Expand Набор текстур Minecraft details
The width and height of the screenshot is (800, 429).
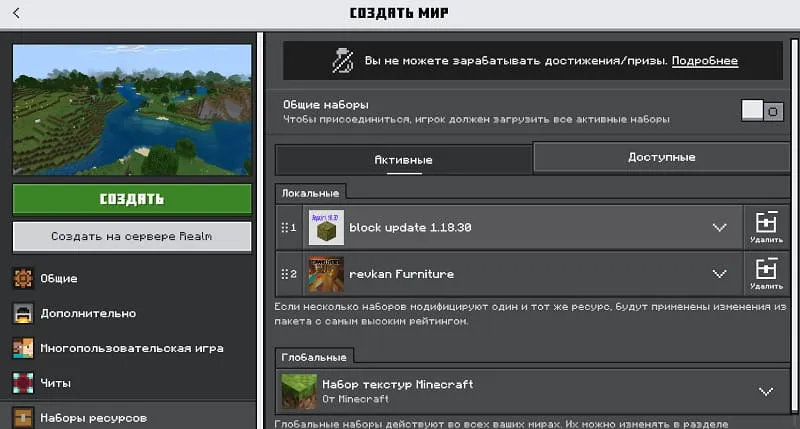coord(766,391)
